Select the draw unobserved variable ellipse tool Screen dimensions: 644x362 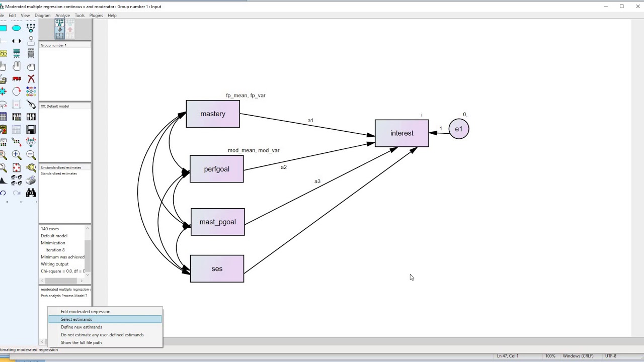coord(17,28)
